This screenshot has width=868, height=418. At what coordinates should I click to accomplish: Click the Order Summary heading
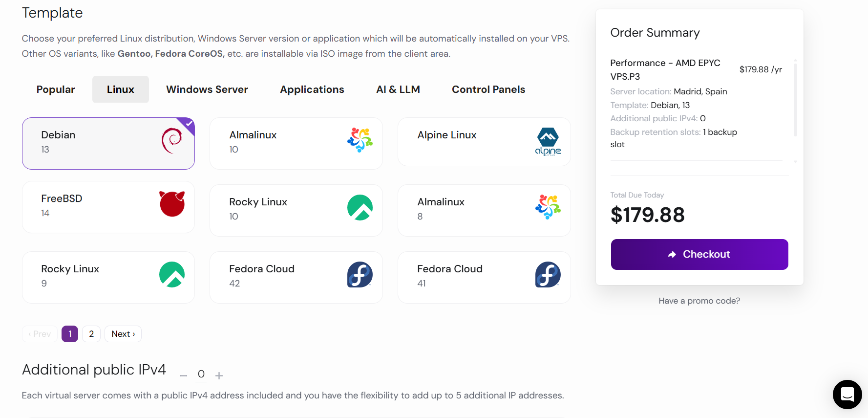(655, 33)
